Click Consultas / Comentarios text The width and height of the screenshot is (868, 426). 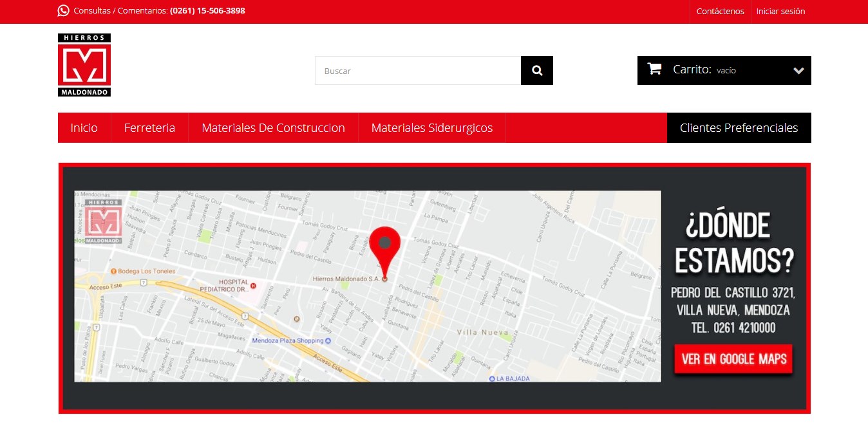120,11
